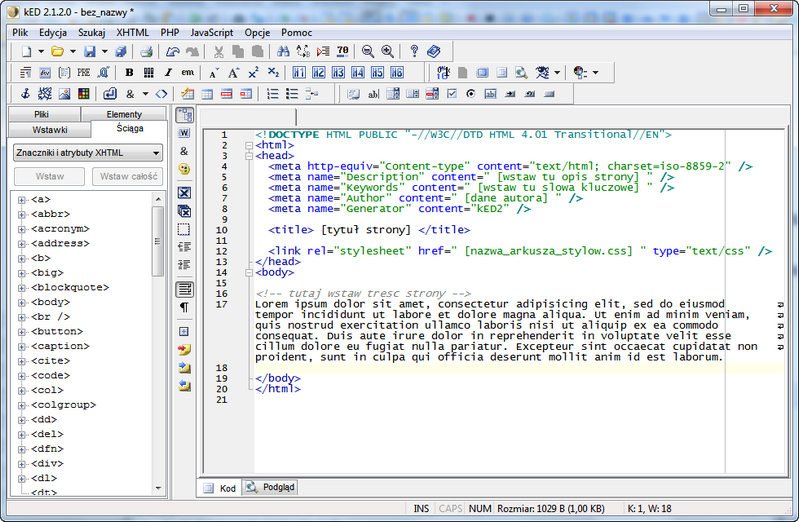The height and width of the screenshot is (522, 799).
Task: Switch to the Podgląd tab
Action: coord(272,488)
